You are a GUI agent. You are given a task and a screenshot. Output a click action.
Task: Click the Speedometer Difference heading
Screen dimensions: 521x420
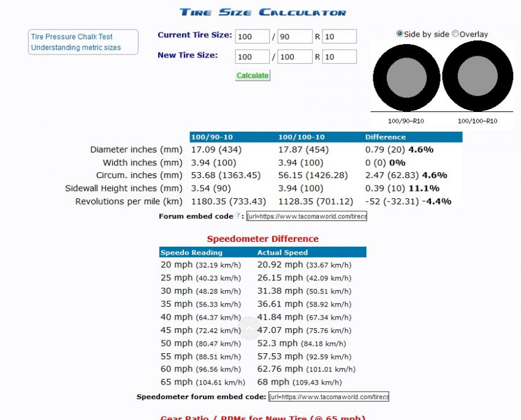tap(263, 239)
